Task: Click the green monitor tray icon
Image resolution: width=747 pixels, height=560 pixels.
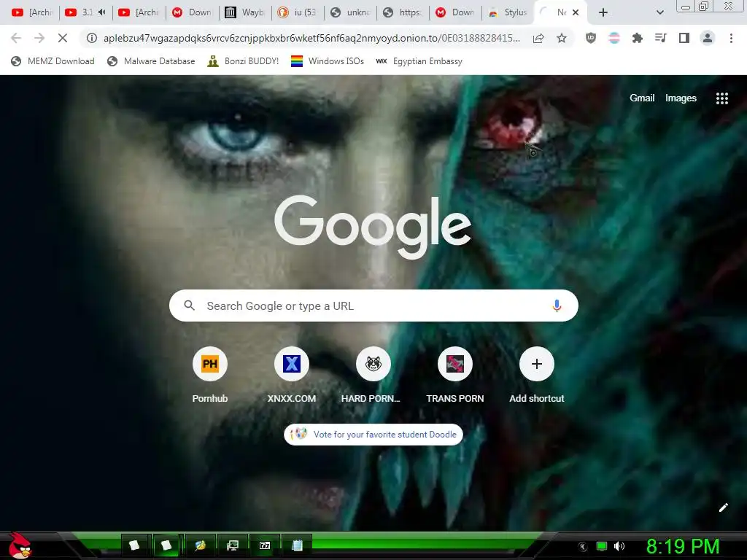Action: 602,546
